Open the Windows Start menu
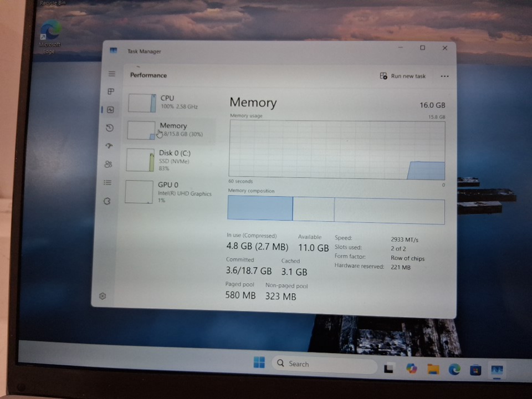 pos(259,363)
